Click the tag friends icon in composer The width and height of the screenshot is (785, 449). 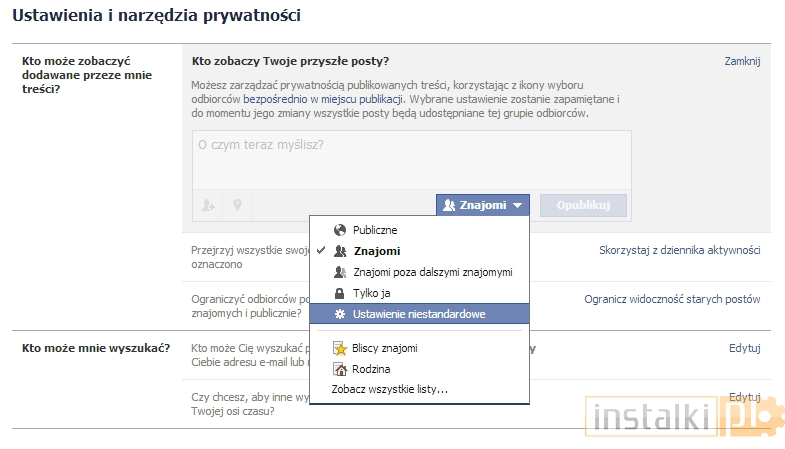click(208, 205)
